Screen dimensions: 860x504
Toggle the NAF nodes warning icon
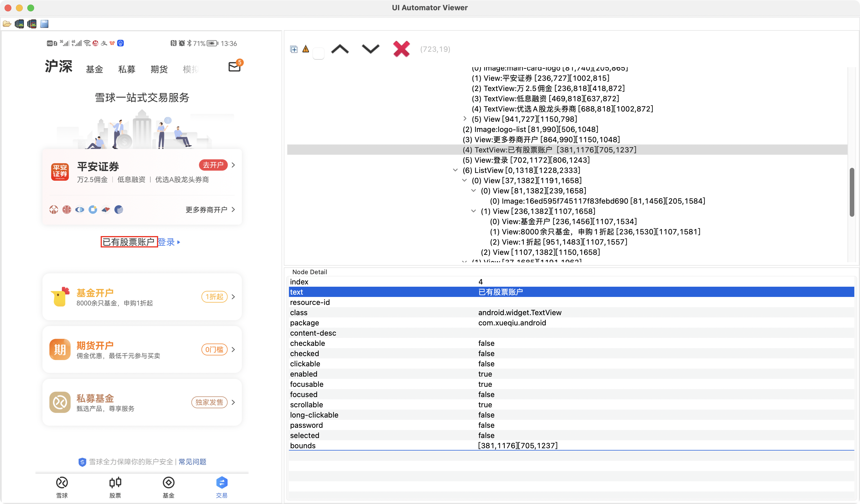[306, 49]
